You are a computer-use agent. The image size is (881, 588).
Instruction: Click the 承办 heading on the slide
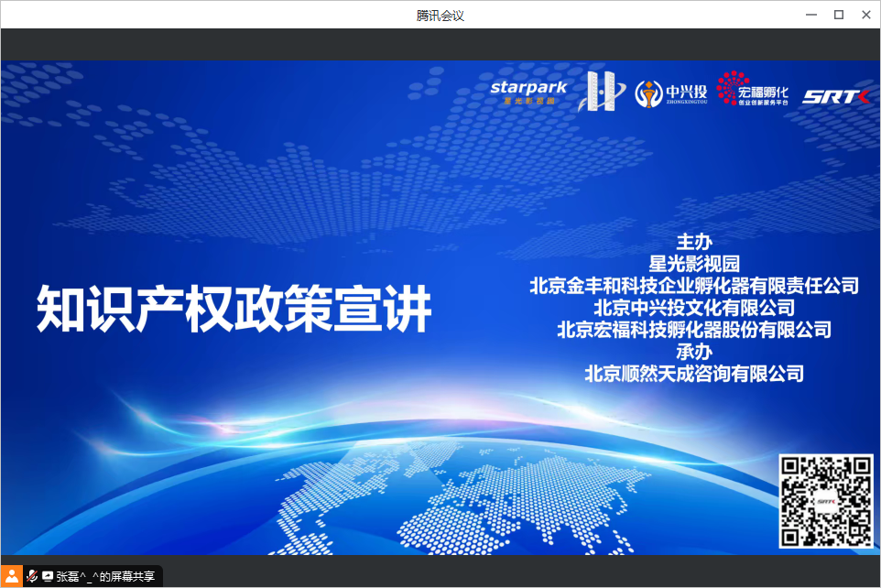click(x=694, y=352)
